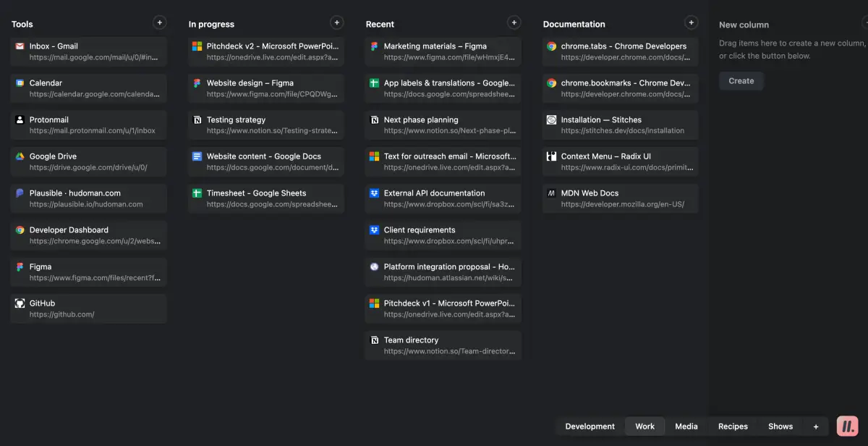
Task: Click the Notion icon beside Testing strategy
Action: 197,120
